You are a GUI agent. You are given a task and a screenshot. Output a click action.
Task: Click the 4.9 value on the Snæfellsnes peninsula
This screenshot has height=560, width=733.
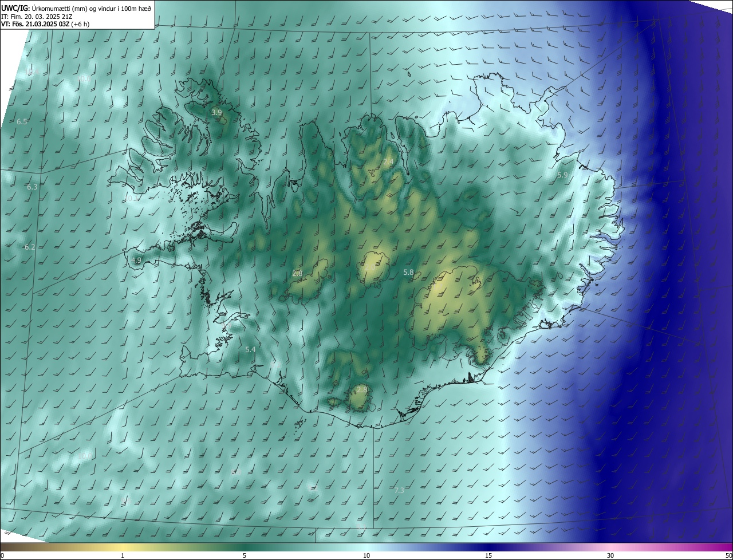click(136, 261)
